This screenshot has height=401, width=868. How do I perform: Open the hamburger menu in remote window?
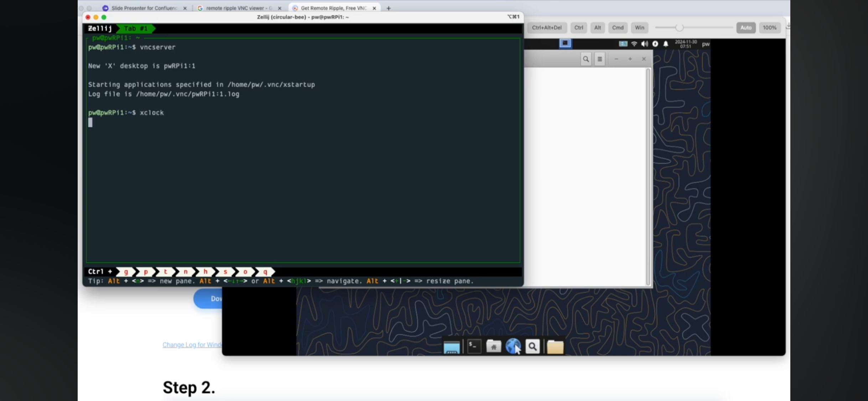click(600, 59)
